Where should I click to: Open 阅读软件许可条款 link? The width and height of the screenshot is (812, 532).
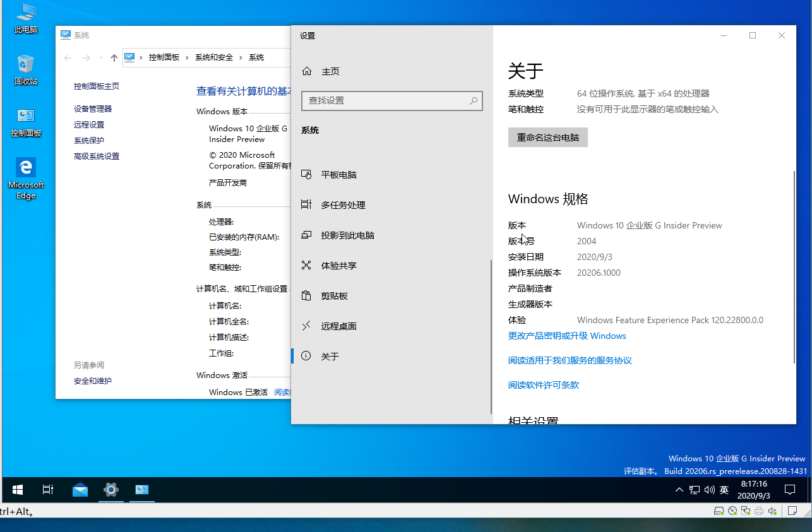544,385
